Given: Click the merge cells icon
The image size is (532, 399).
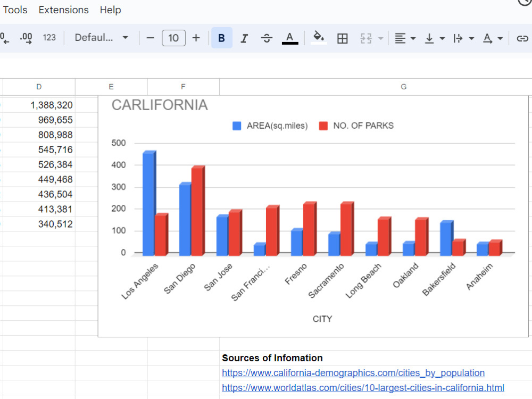Looking at the screenshot, I should click(x=366, y=38).
